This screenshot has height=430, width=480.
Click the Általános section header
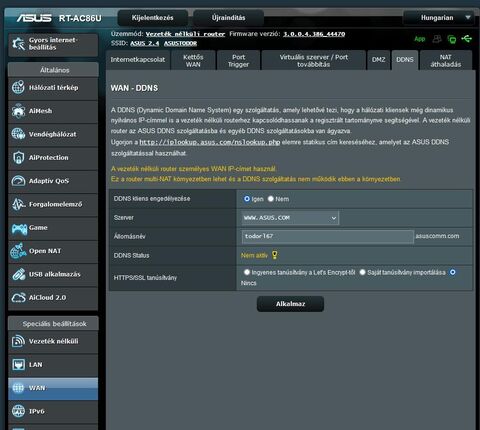[x=54, y=70]
